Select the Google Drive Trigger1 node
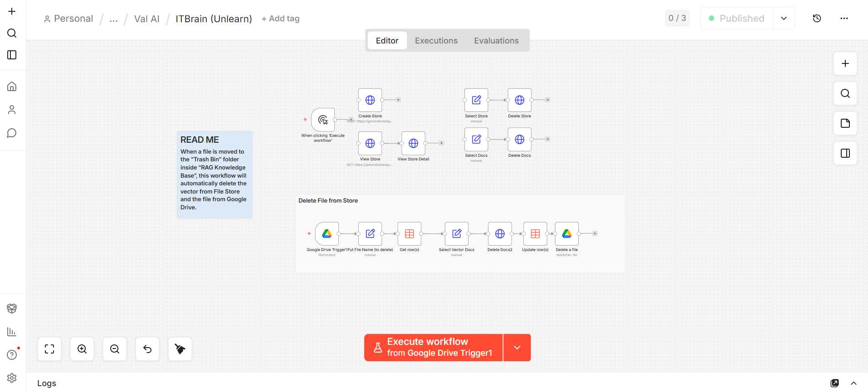 327,234
